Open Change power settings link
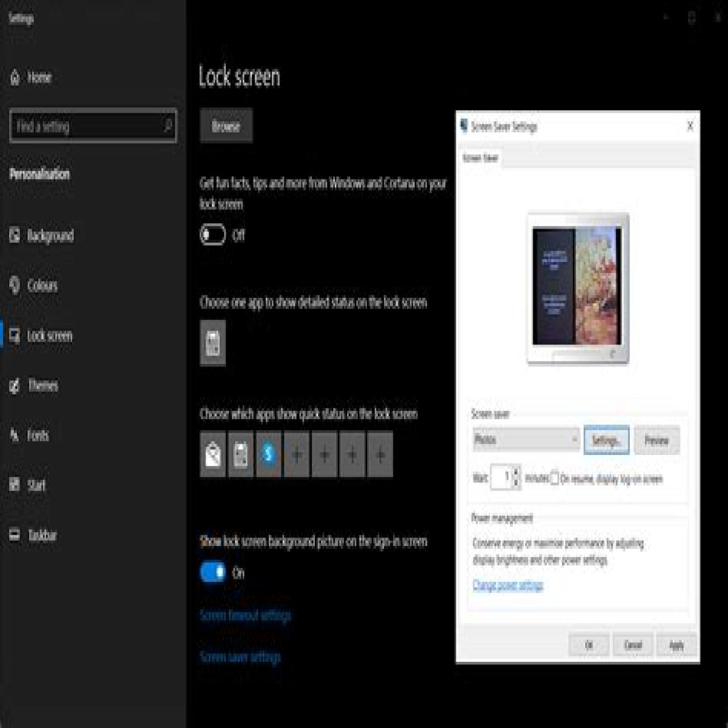Viewport: 728px width, 728px height. (508, 585)
